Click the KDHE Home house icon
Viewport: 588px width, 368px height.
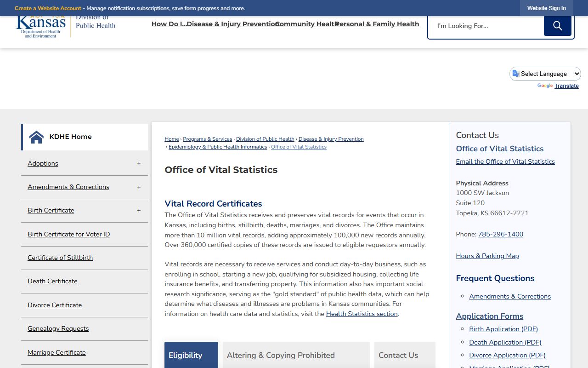(36, 137)
